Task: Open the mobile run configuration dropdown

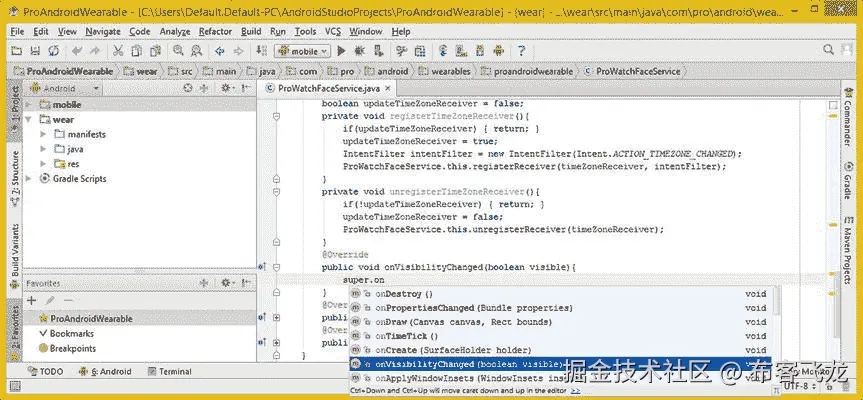Action: tap(302, 51)
